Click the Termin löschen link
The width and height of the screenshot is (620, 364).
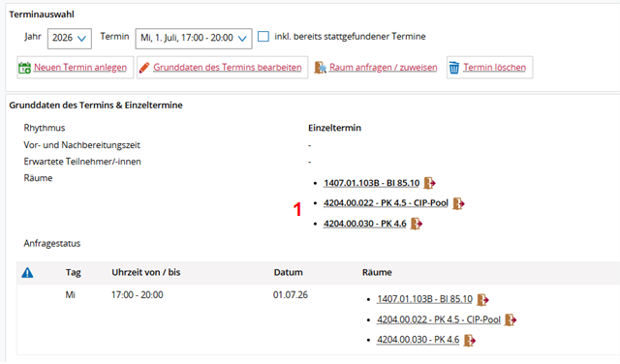click(x=495, y=68)
